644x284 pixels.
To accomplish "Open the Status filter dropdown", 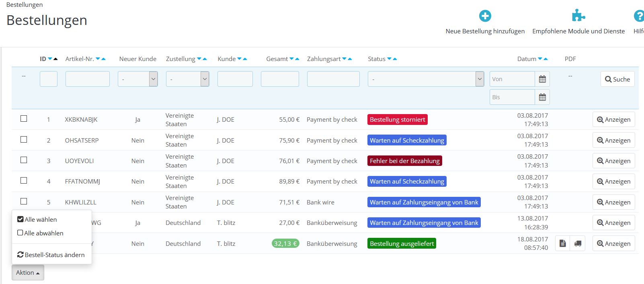I will click(x=425, y=79).
